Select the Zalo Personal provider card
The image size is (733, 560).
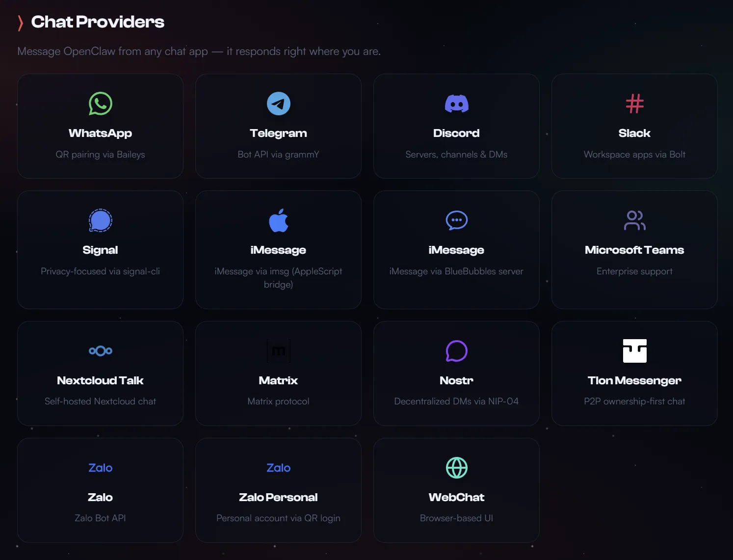pos(278,490)
